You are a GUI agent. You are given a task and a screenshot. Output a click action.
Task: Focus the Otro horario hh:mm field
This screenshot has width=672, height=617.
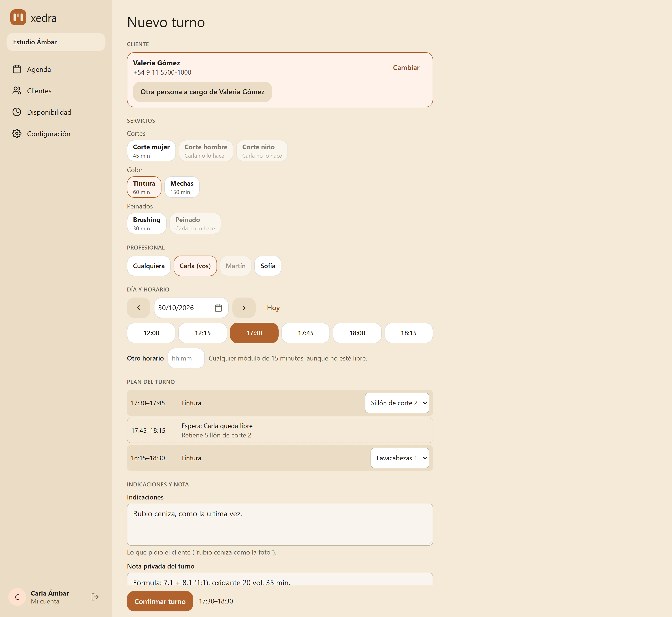186,358
